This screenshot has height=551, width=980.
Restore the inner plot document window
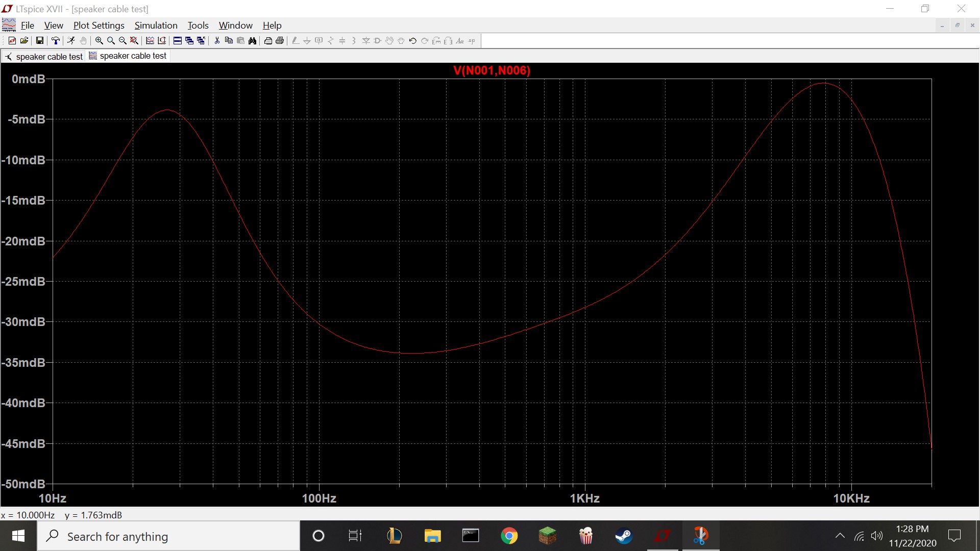click(x=958, y=26)
